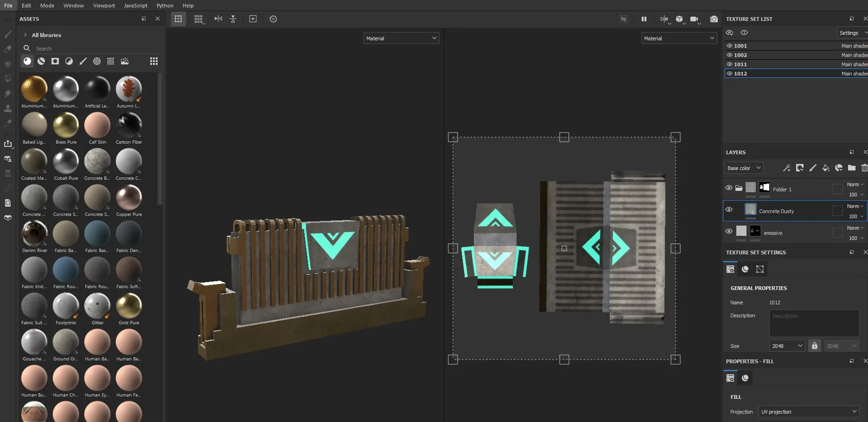Toggle visibility of Folder 1 layer

[729, 188]
